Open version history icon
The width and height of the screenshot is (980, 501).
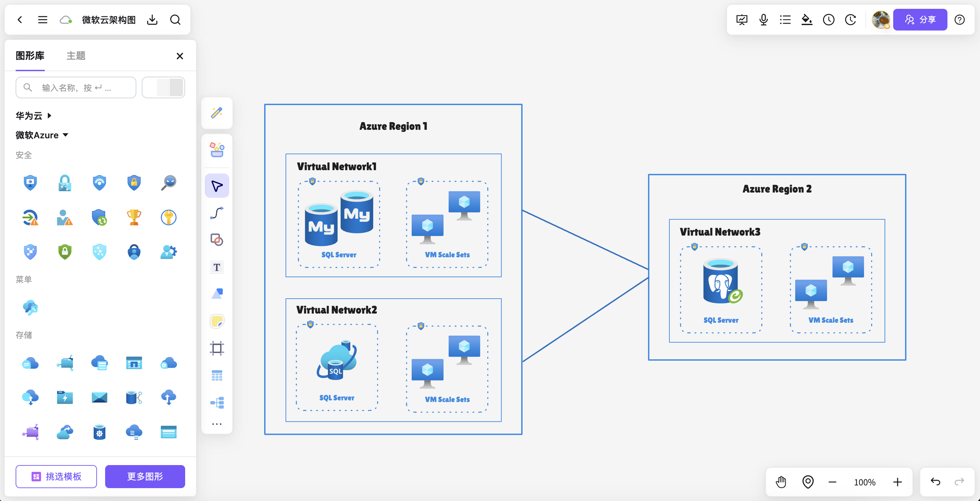pyautogui.click(x=851, y=19)
